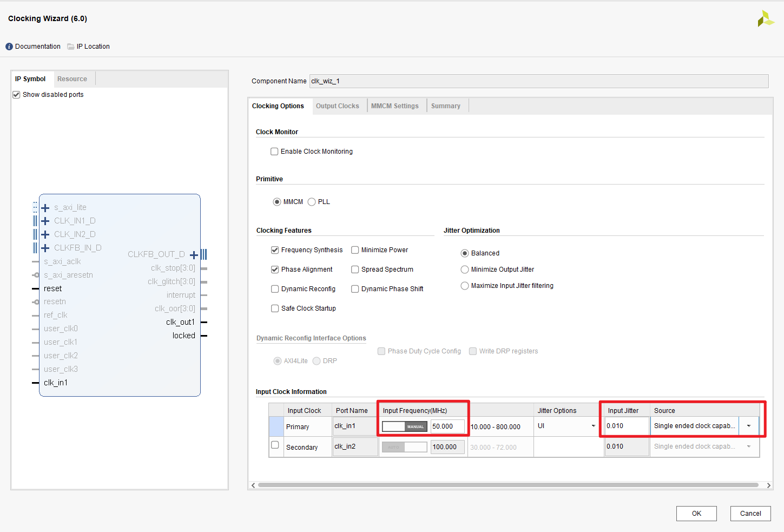Click the OK button
Image resolution: width=784 pixels, height=532 pixels.
click(x=696, y=514)
